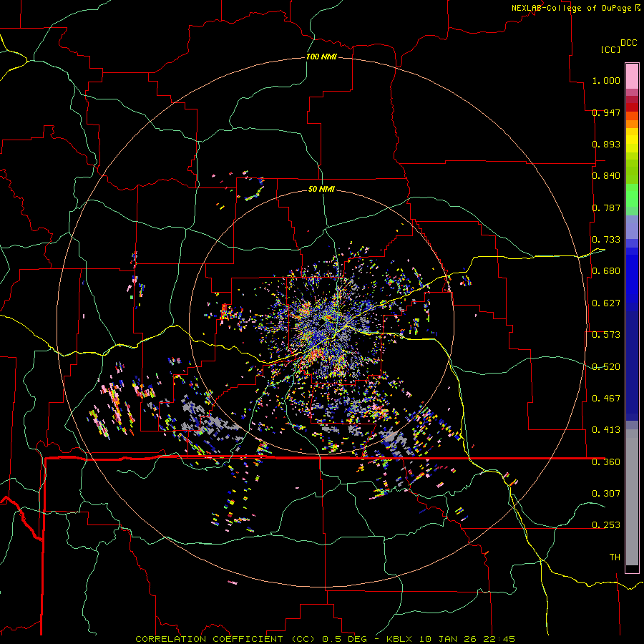The width and height of the screenshot is (644, 644).
Task: Click the DCC label above color bar
Action: [628, 43]
